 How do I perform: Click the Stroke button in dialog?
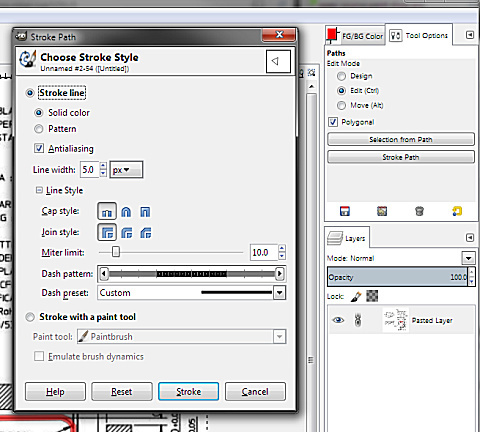pyautogui.click(x=189, y=391)
